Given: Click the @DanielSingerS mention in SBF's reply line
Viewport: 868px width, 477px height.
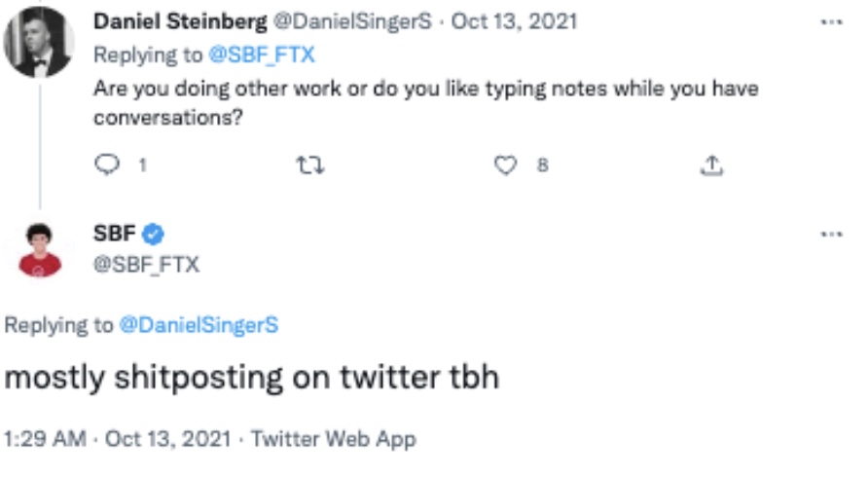Looking at the screenshot, I should coord(198,325).
